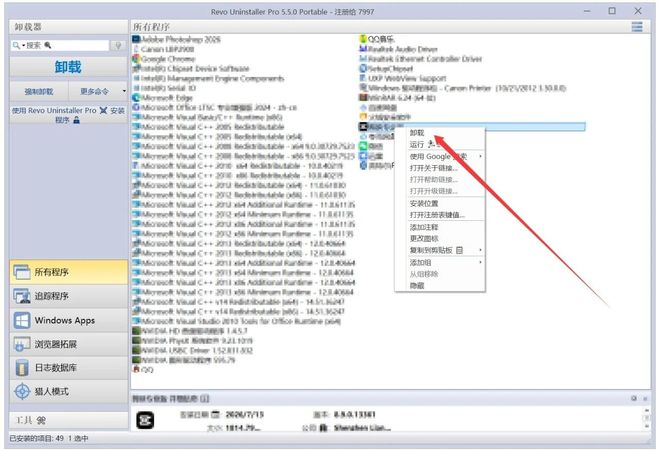Image resolution: width=660 pixels, height=451 pixels.
Task: Click 安装位置 in the context menu
Action: pos(440,203)
